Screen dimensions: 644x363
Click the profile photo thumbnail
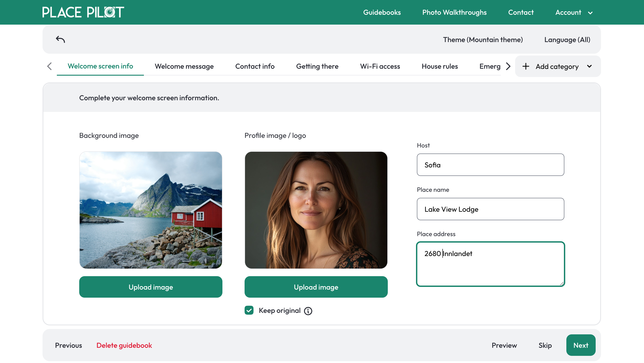316,210
